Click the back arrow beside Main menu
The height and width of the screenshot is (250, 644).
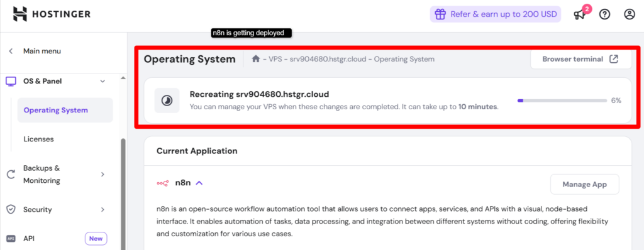(x=11, y=52)
